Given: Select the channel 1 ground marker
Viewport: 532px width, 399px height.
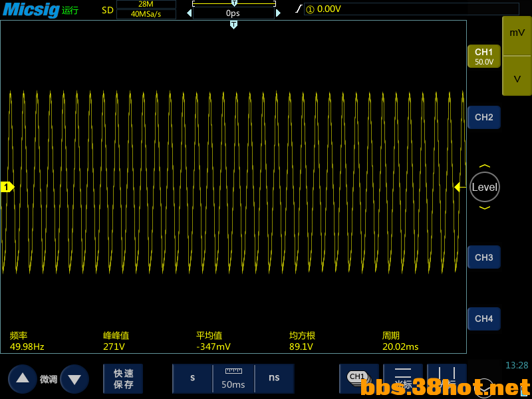Looking at the screenshot, I should (x=7, y=187).
